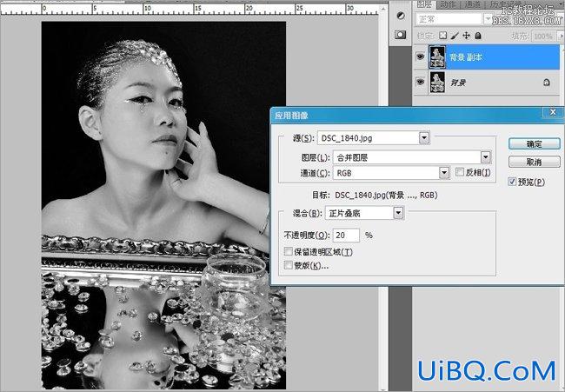The width and height of the screenshot is (565, 392).
Task: Open the 图层(L) layer dropdown
Action: pos(486,157)
